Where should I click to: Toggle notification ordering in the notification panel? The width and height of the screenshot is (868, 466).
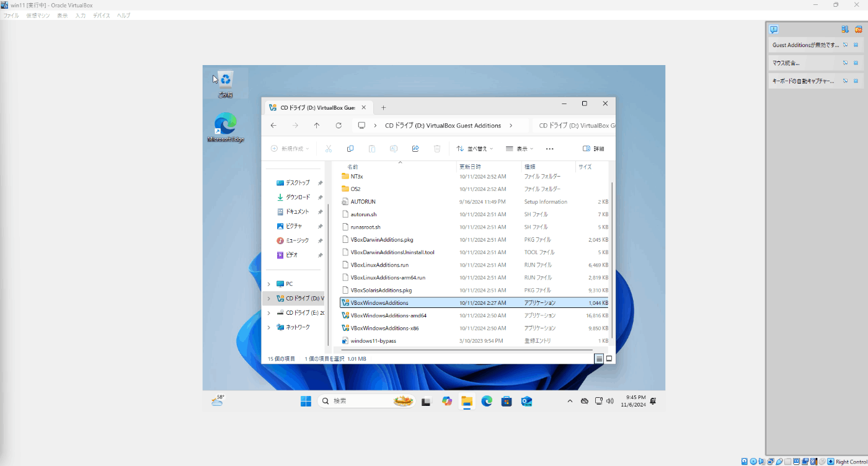point(845,29)
